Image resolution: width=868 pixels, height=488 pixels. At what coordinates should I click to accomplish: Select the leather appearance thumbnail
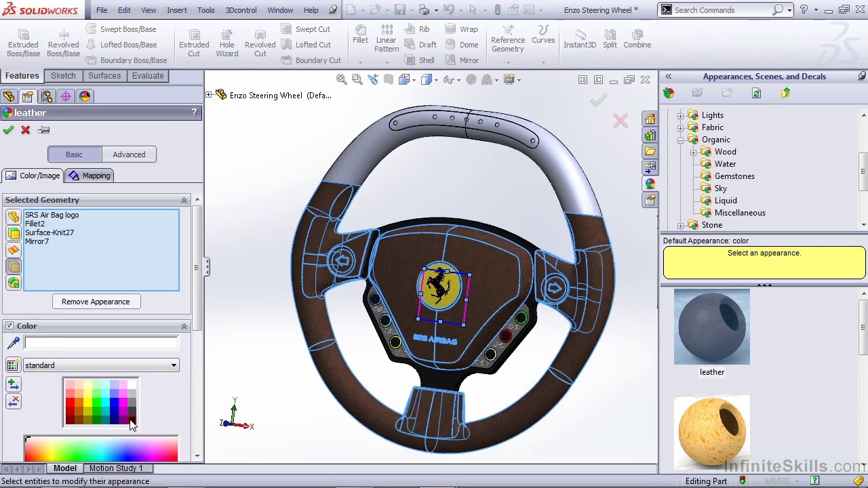coord(712,327)
